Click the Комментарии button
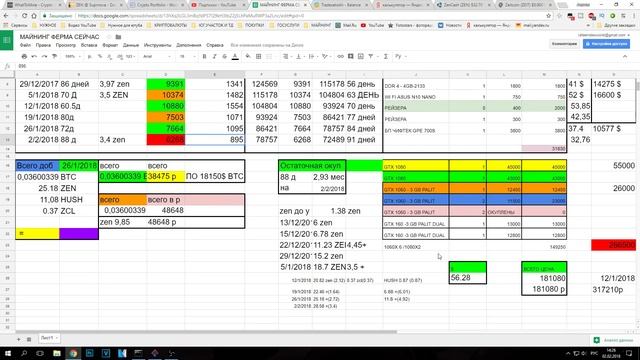 tap(564, 44)
